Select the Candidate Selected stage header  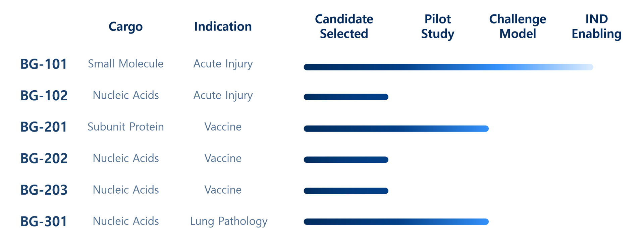344,26
